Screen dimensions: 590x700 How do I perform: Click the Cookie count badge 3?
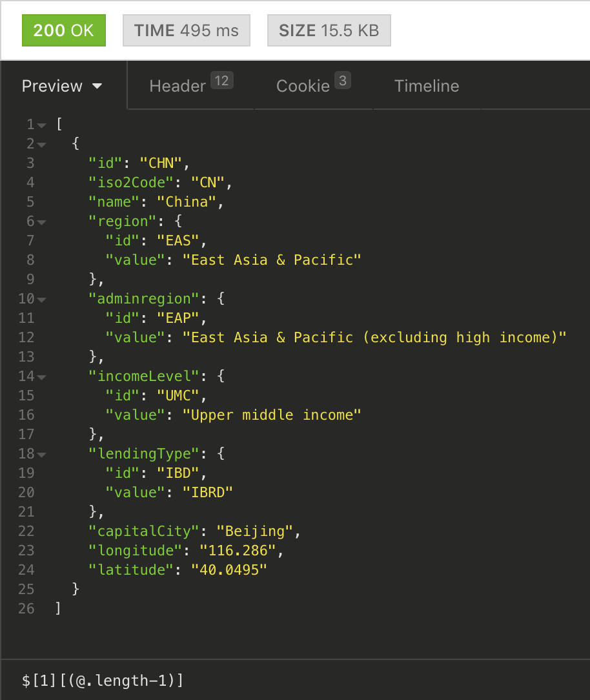coord(342,80)
